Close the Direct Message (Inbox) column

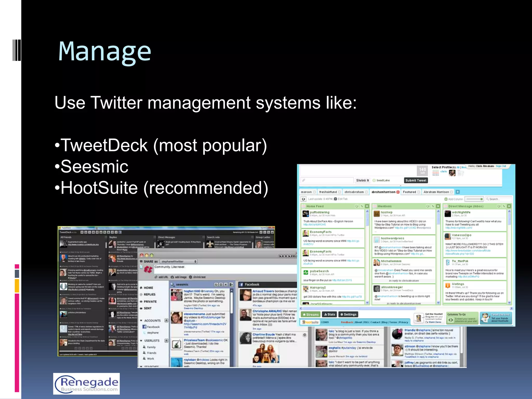(509, 206)
